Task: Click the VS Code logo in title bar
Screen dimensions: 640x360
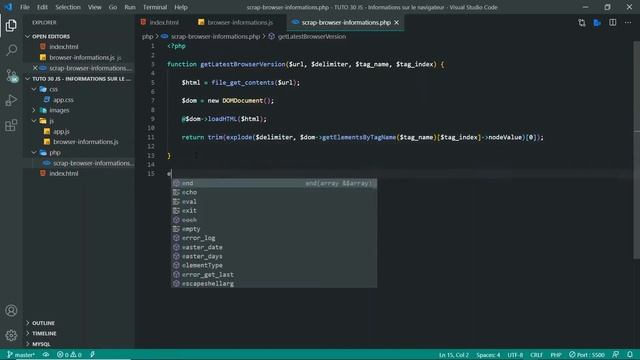Action: [x=8, y=7]
